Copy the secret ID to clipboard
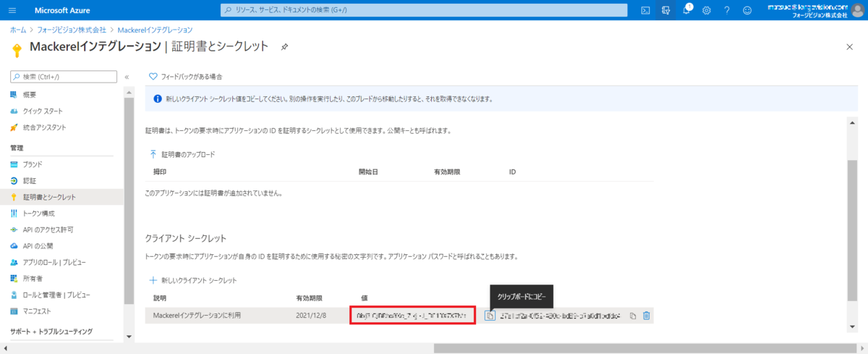This screenshot has width=868, height=354. pyautogui.click(x=633, y=316)
